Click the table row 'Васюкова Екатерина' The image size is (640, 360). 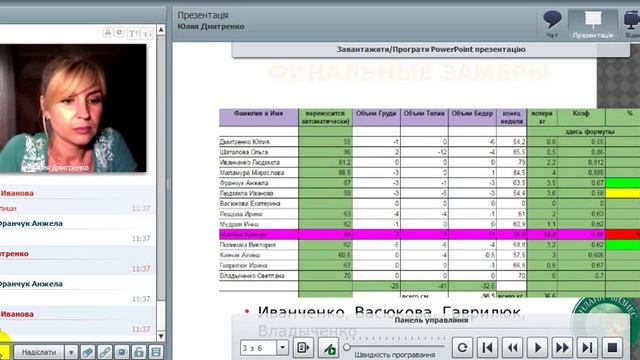(429, 203)
